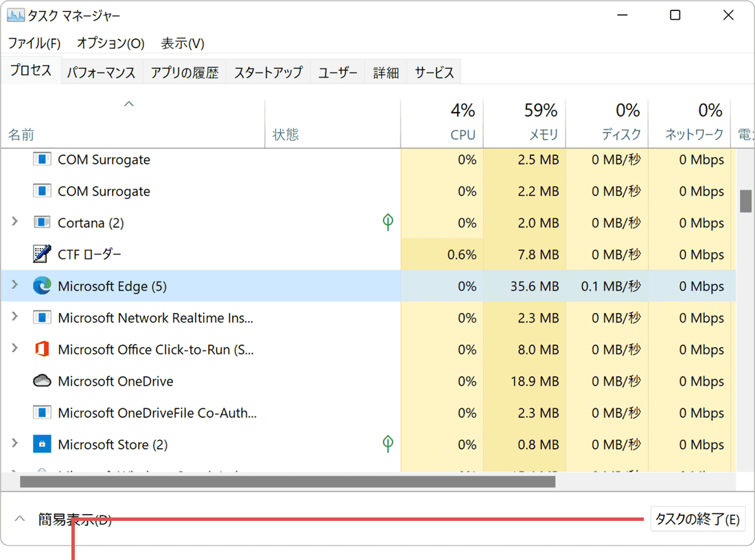Click the horizontal scrollbar below process list
Screen dimensions: 755x560
(287, 482)
